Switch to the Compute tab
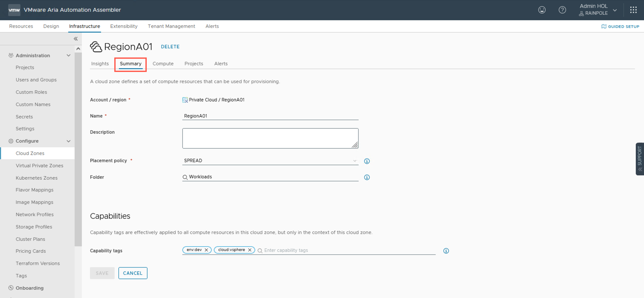The height and width of the screenshot is (298, 644). (x=163, y=64)
